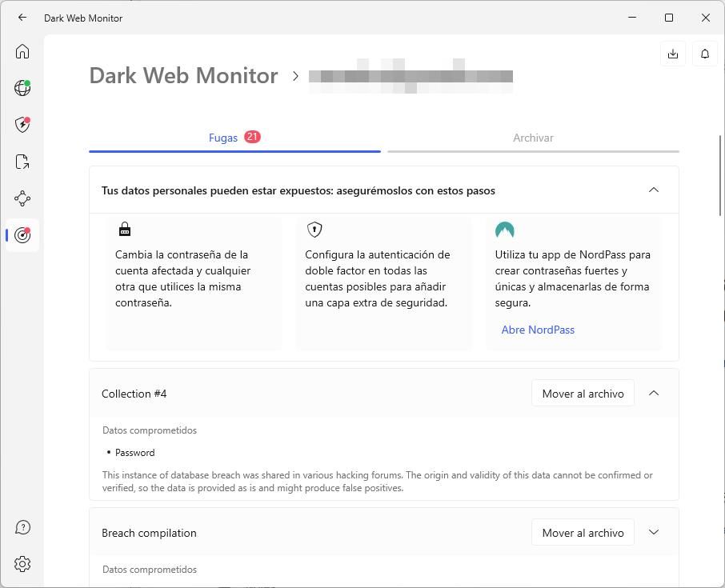Open the file sharing sidebar icon
This screenshot has width=725, height=588.
click(22, 162)
